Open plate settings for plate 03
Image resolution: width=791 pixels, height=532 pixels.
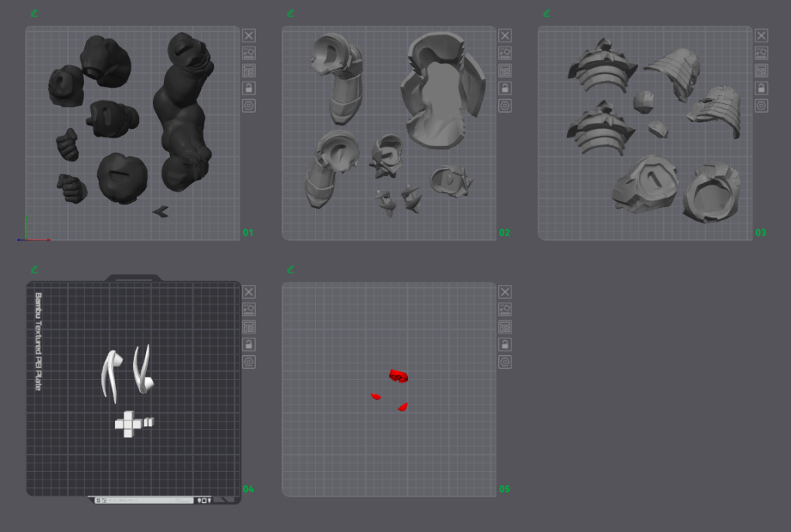(761, 106)
